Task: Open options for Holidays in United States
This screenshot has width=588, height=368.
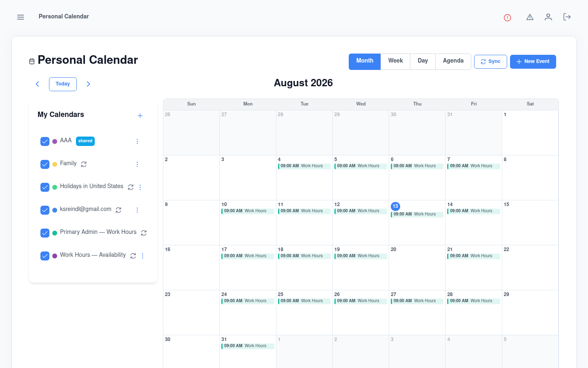Action: tap(140, 187)
